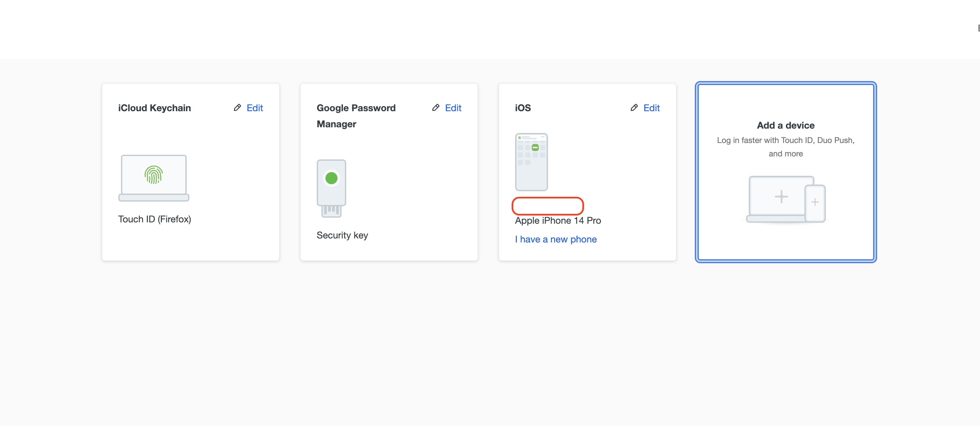Viewport: 980px width, 426px height.
Task: Click the Touch ID (Firefox) label
Action: 155,219
